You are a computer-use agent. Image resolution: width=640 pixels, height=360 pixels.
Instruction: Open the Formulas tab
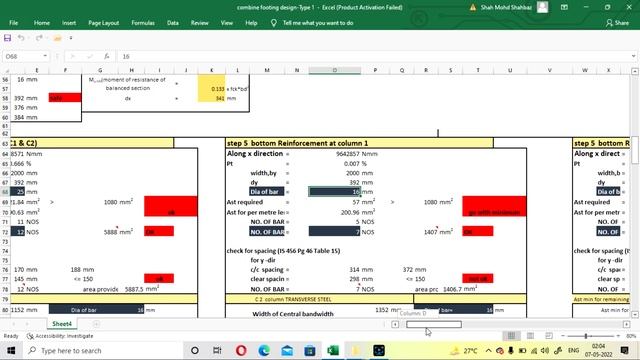[143, 23]
